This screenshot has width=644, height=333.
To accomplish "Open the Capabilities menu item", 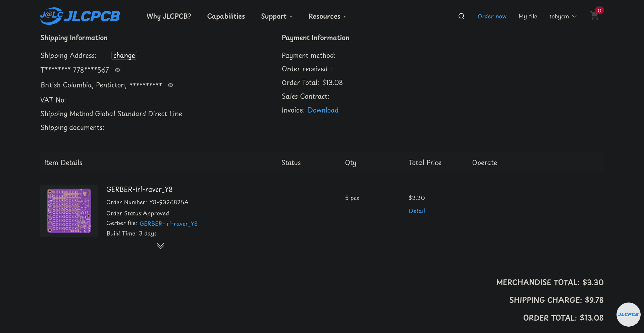I will 226,16.
